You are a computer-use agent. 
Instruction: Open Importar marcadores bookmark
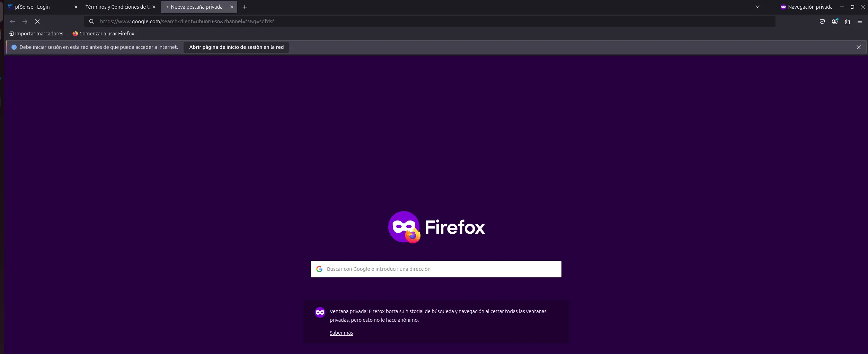[x=38, y=34]
